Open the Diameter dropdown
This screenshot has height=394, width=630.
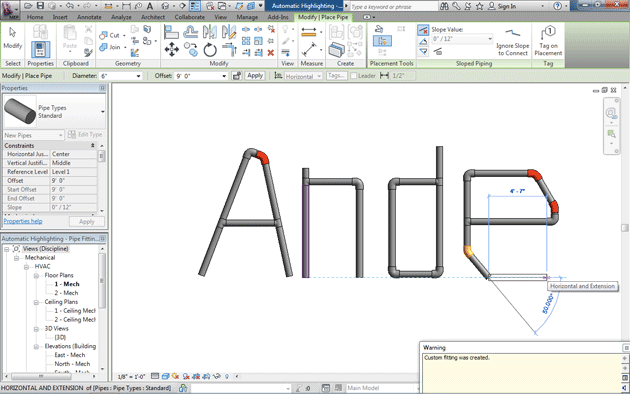click(x=138, y=76)
